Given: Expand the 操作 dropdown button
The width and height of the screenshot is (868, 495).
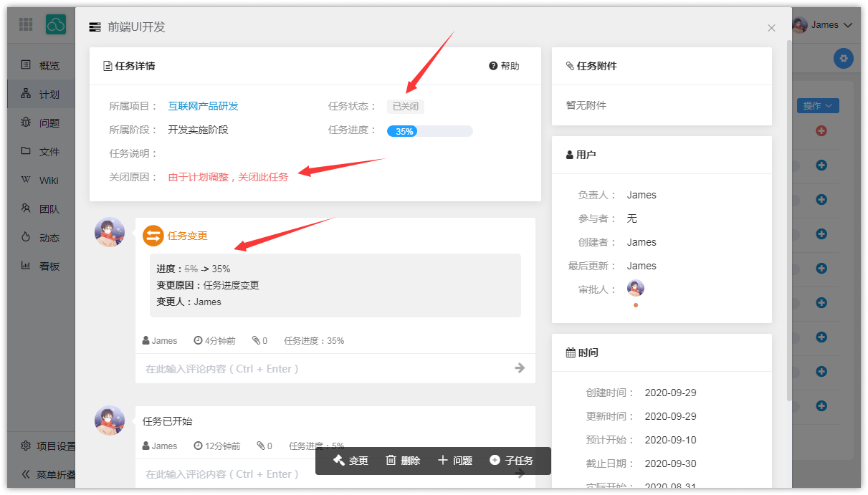Looking at the screenshot, I should coord(817,106).
